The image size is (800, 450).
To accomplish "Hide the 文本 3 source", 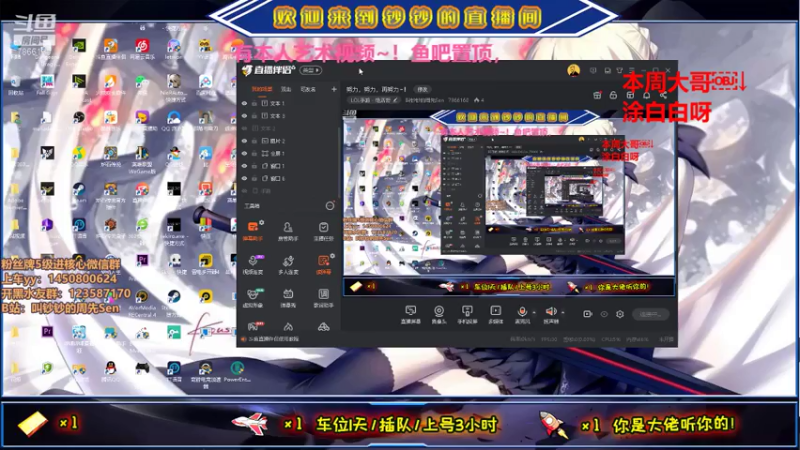I will pyautogui.click(x=244, y=116).
